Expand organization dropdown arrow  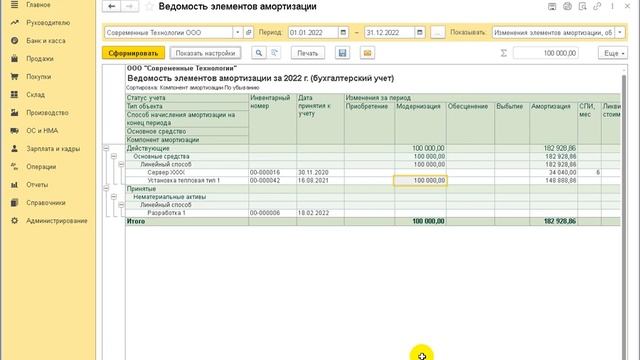point(238,32)
